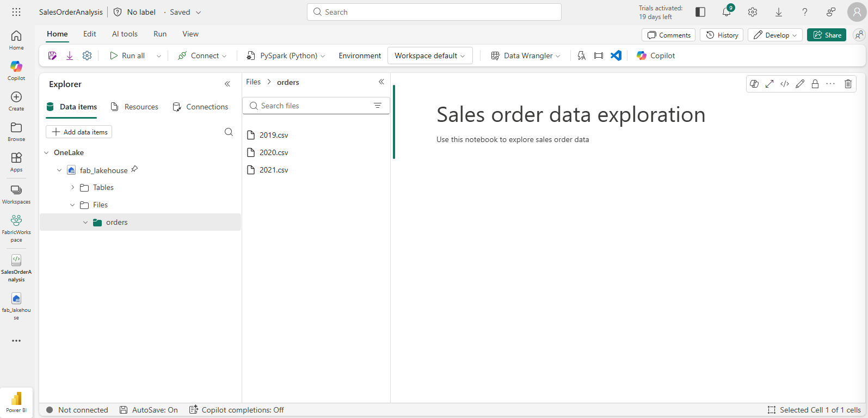
Task: Switch to the Edit ribbon tab
Action: [90, 34]
